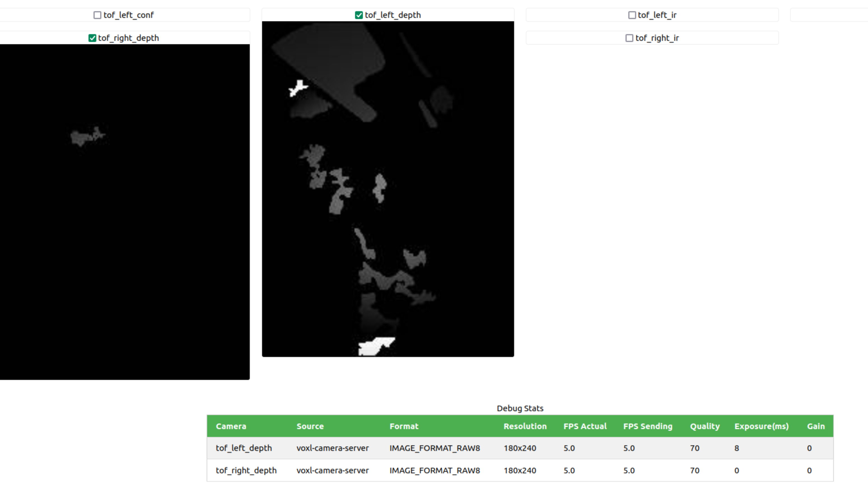Click the FPS Sending column header
The height and width of the screenshot is (494, 868).
(648, 426)
